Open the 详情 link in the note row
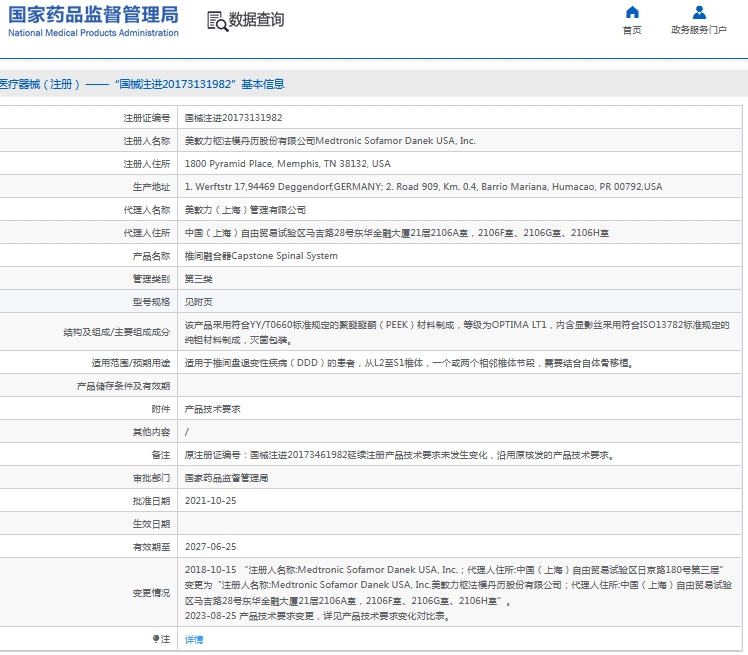The height and width of the screenshot is (655, 748). [x=194, y=639]
